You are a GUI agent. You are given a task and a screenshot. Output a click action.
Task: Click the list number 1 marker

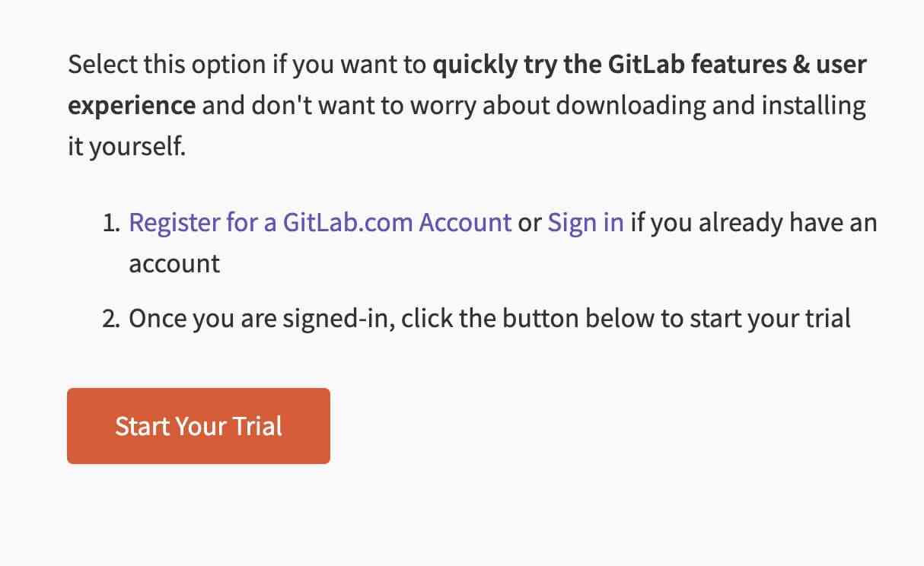pos(111,224)
